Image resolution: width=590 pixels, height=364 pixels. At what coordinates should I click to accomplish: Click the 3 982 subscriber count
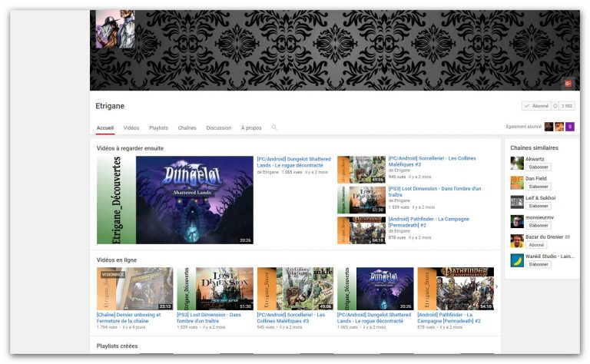tap(567, 106)
